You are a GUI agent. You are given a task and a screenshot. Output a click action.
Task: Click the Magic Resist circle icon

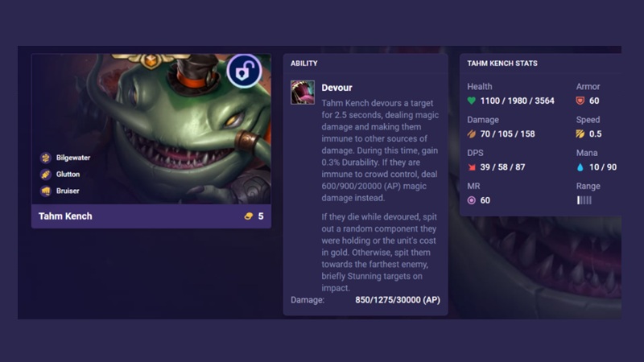(472, 200)
